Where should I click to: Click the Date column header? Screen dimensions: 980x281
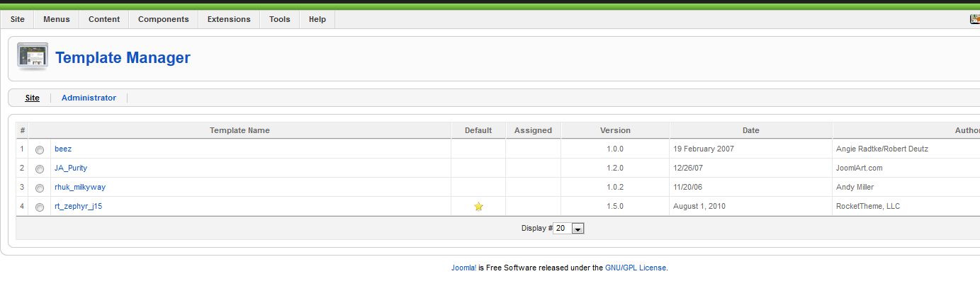click(x=751, y=130)
